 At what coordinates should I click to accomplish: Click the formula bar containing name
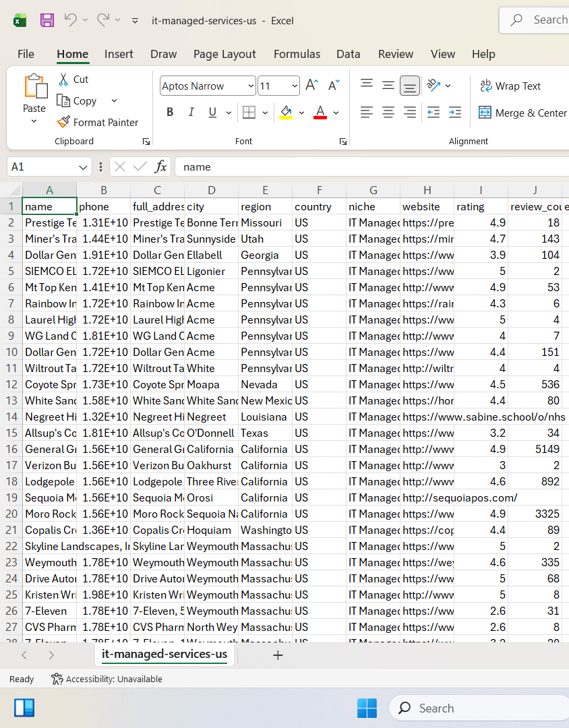371,166
